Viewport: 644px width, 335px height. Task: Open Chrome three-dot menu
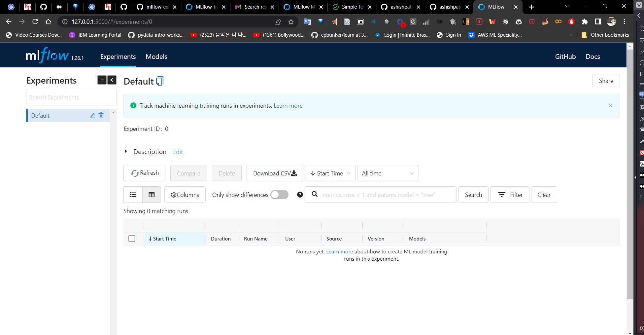pyautogui.click(x=624, y=21)
